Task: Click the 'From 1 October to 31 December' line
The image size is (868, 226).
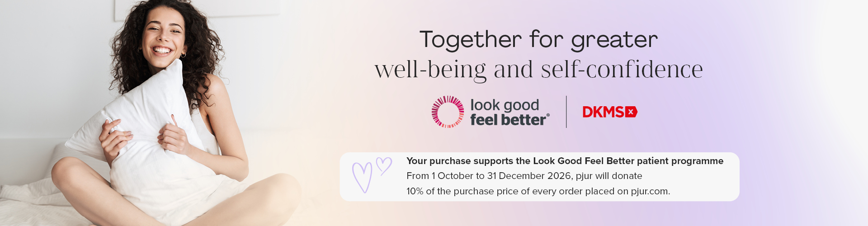Action: pos(524,176)
